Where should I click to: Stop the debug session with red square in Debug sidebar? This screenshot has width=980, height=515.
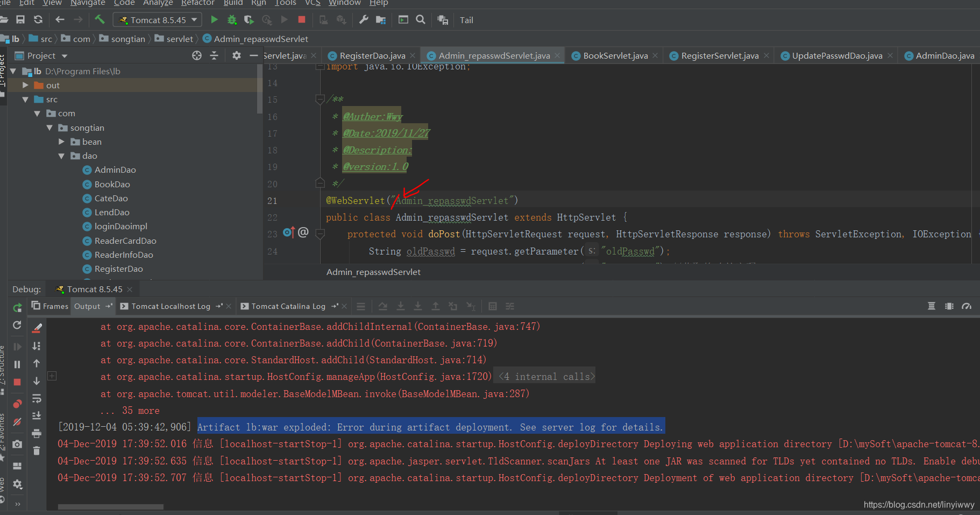[17, 382]
